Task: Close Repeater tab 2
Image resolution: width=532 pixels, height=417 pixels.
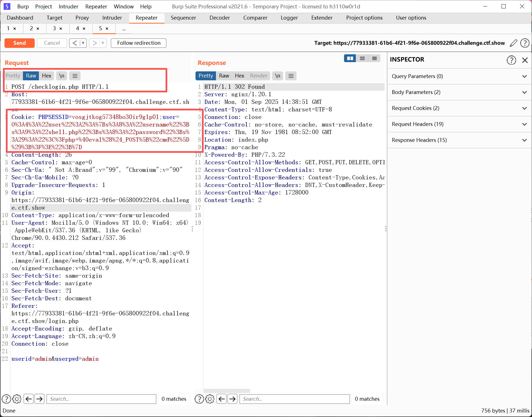Action: point(38,29)
